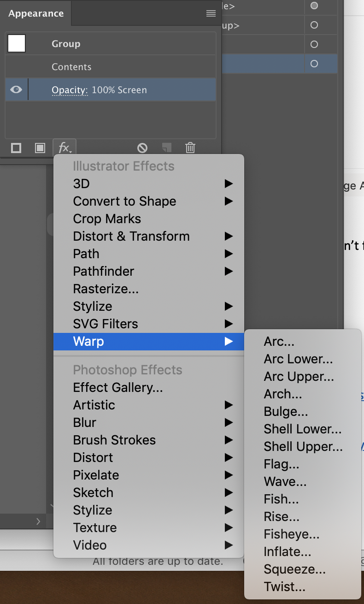Click target circle in highlighted layer row
The height and width of the screenshot is (604, 364).
tap(314, 64)
